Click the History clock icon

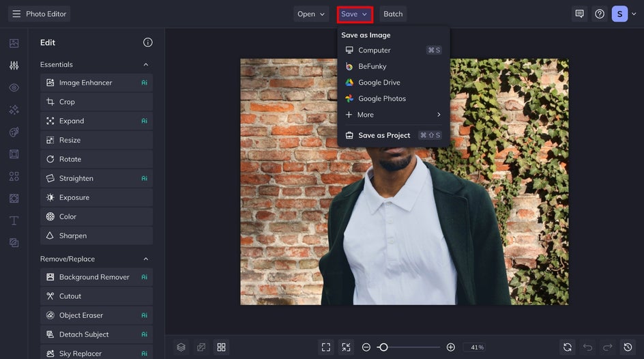tap(628, 347)
